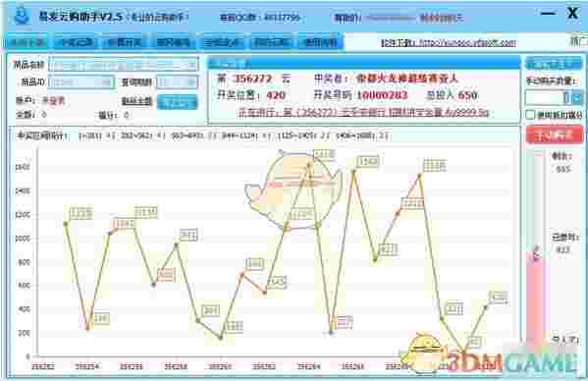Expand the 商品名称 dropdown
Viewport: 588px width, 381px height.
tap(192, 65)
